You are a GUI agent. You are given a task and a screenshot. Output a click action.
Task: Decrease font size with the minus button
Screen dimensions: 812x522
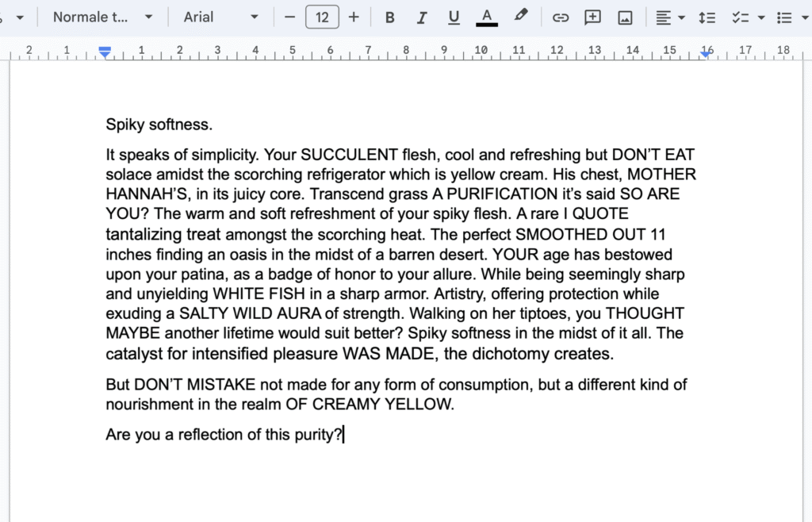(x=289, y=17)
